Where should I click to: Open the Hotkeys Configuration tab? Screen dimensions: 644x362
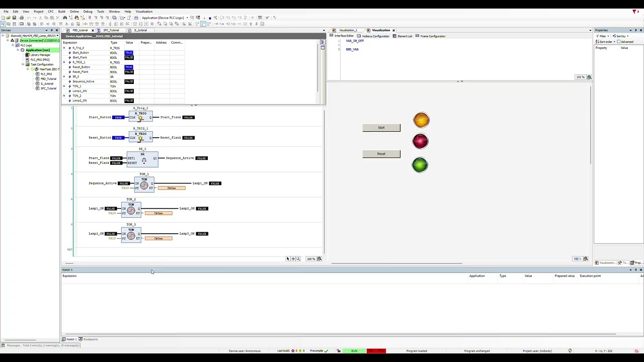click(374, 36)
